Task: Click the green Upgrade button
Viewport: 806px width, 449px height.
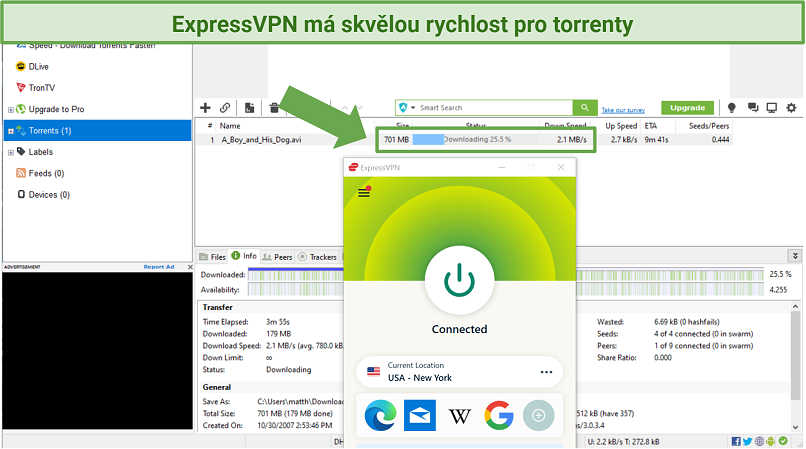Action: coord(687,107)
